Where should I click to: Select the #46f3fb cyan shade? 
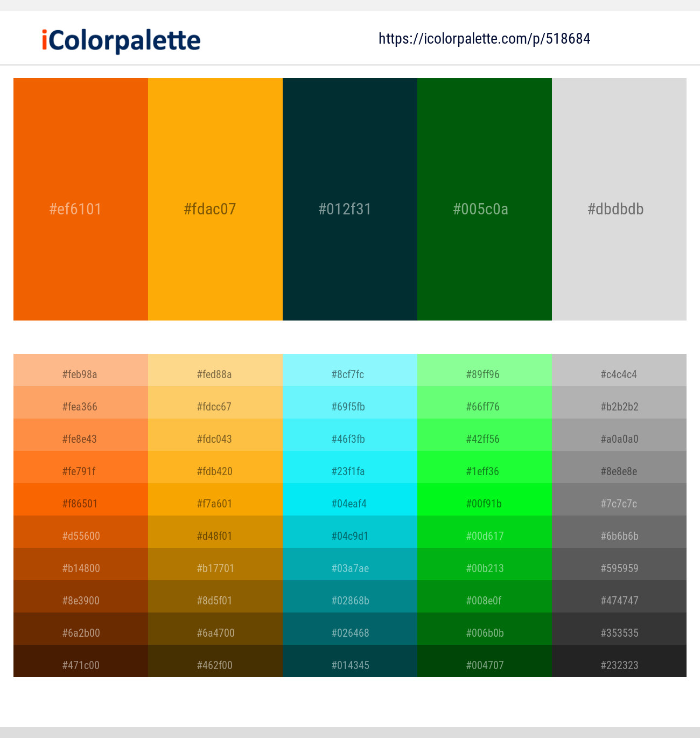tap(350, 435)
